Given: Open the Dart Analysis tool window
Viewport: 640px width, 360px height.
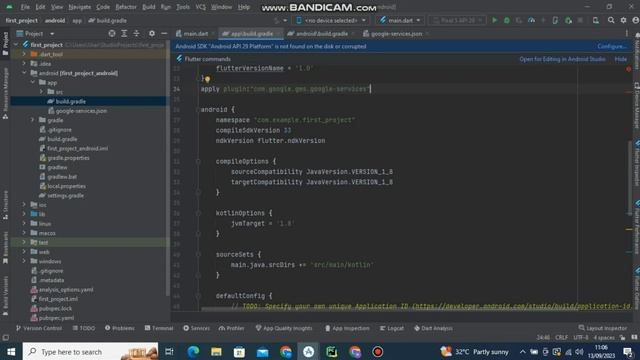Looking at the screenshot, I should [433, 328].
